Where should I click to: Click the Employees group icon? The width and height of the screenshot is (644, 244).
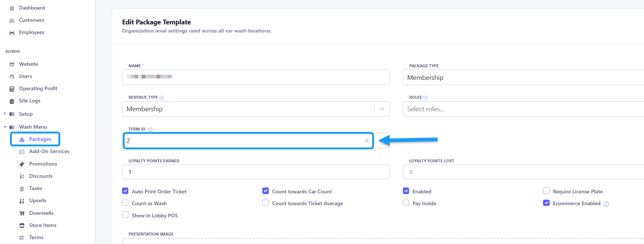12,33
